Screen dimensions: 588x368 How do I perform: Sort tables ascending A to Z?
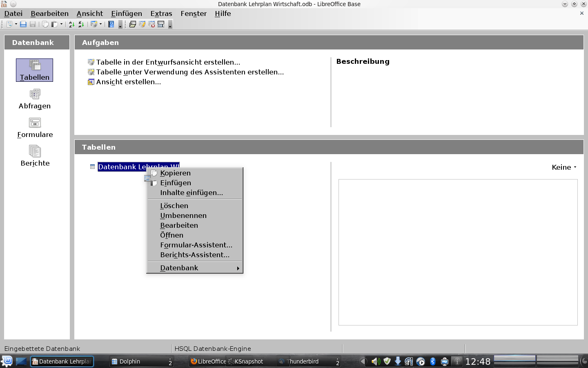(71, 25)
